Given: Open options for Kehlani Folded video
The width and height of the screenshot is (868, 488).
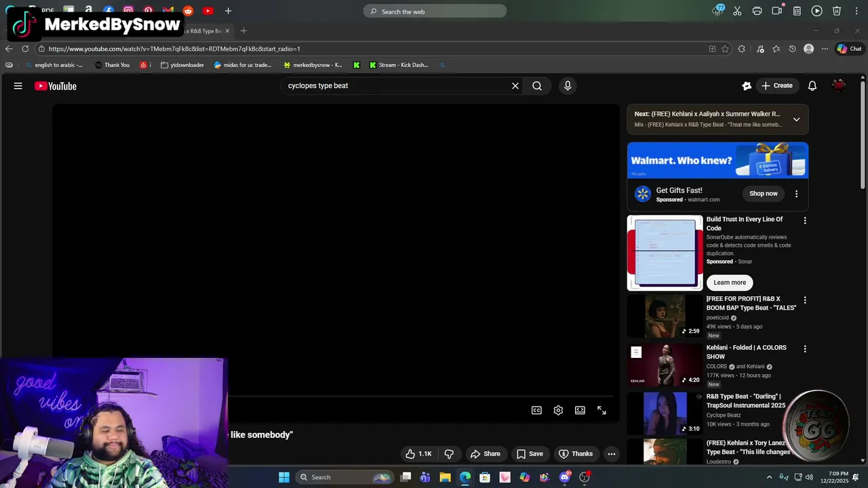Looking at the screenshot, I should tap(805, 348).
